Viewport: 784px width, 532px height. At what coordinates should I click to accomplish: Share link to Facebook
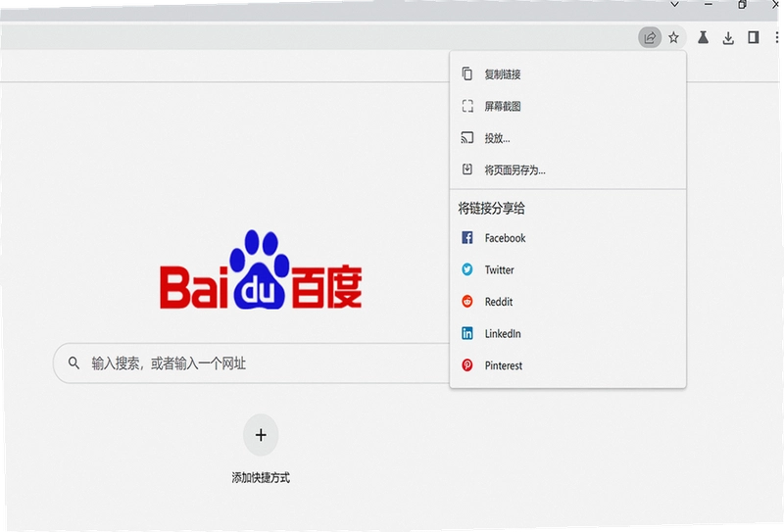pyautogui.click(x=568, y=238)
